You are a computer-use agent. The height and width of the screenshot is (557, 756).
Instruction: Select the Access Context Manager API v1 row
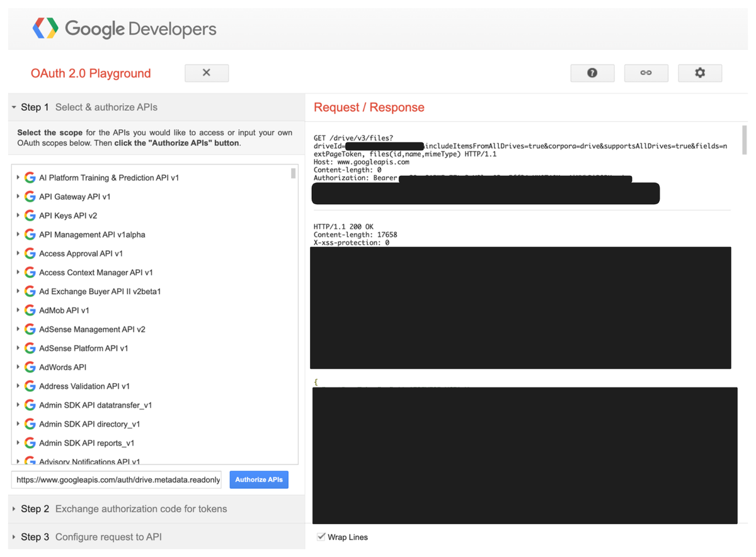point(151,272)
